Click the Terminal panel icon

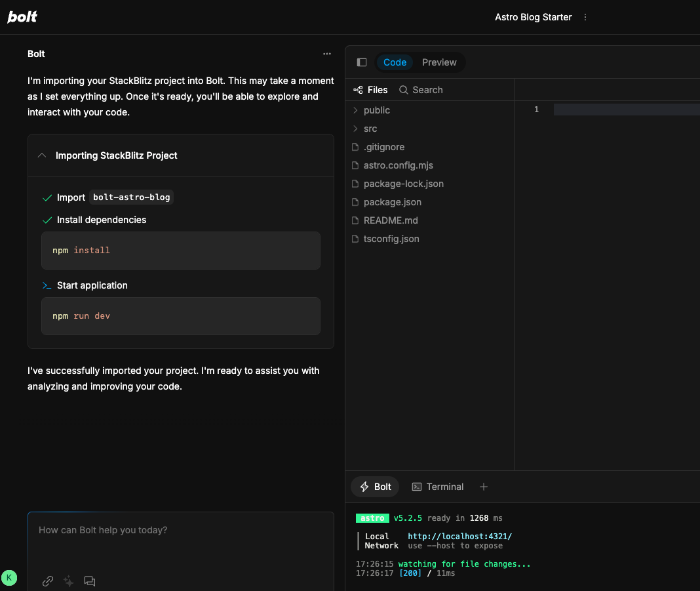pos(418,487)
